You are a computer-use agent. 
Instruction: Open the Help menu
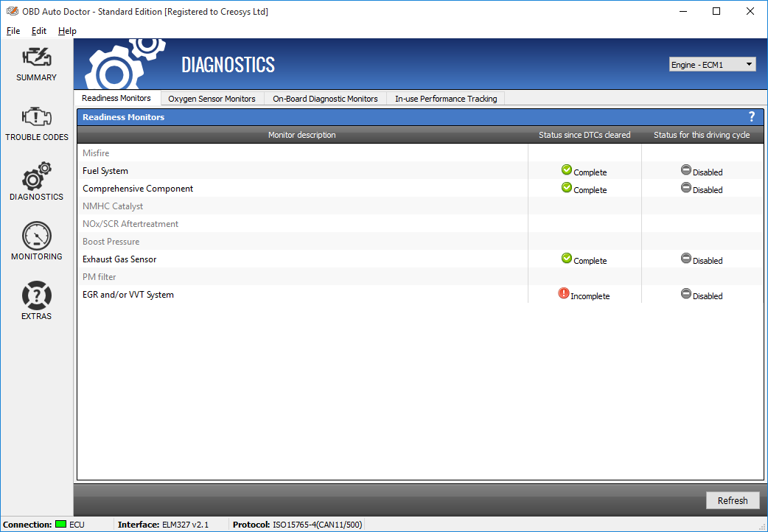pyautogui.click(x=67, y=31)
